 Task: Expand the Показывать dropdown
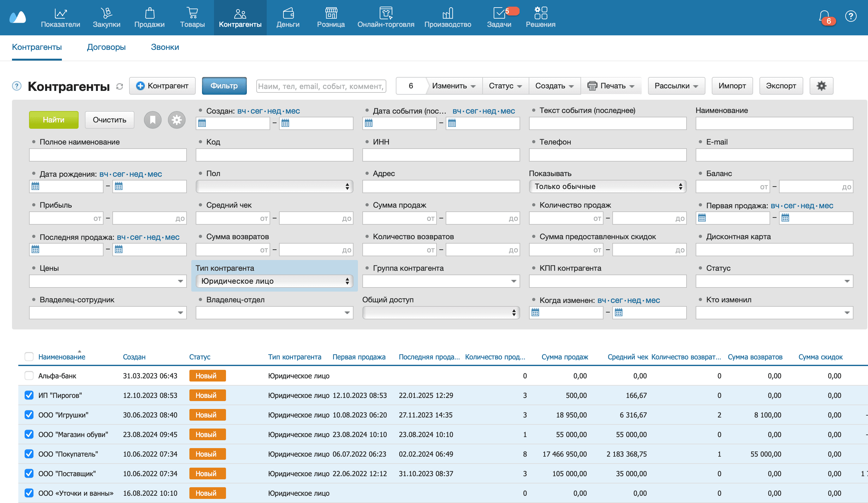[x=607, y=186]
